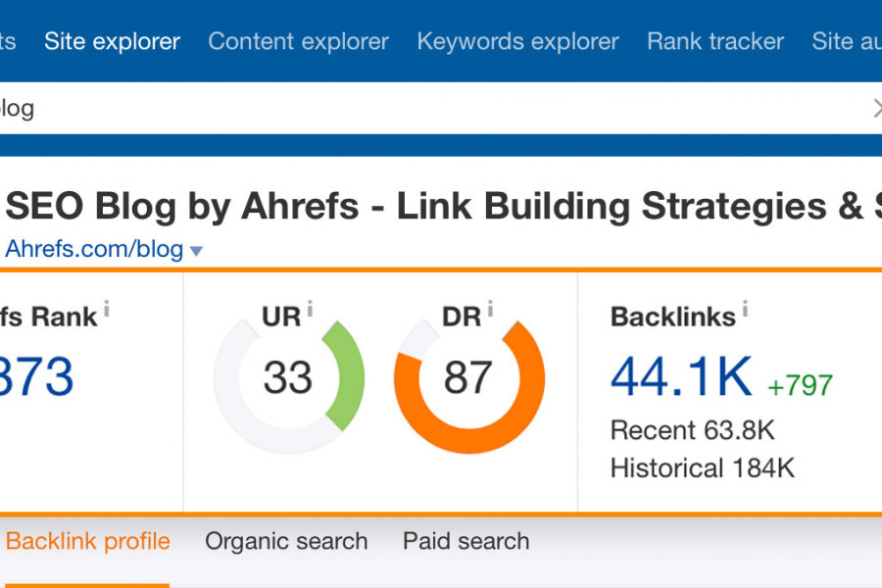The image size is (882, 588).
Task: Click the Site audit nav item
Action: click(x=847, y=41)
